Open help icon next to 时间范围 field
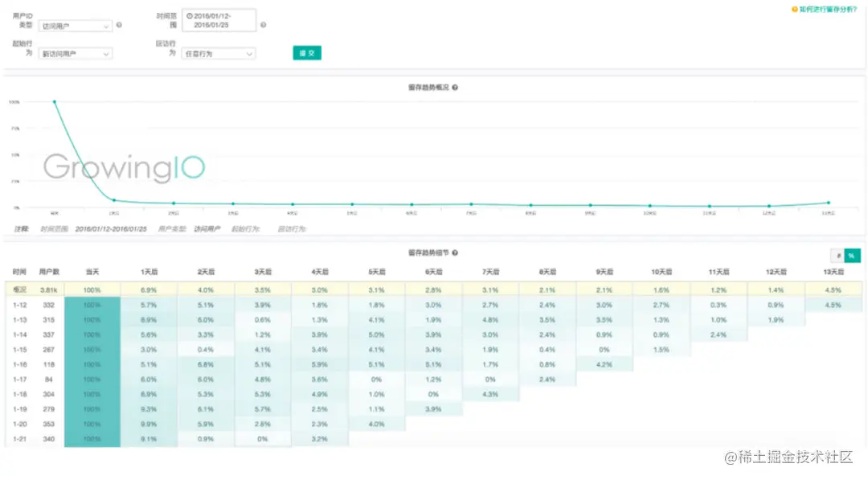The image size is (868, 480). [x=263, y=25]
